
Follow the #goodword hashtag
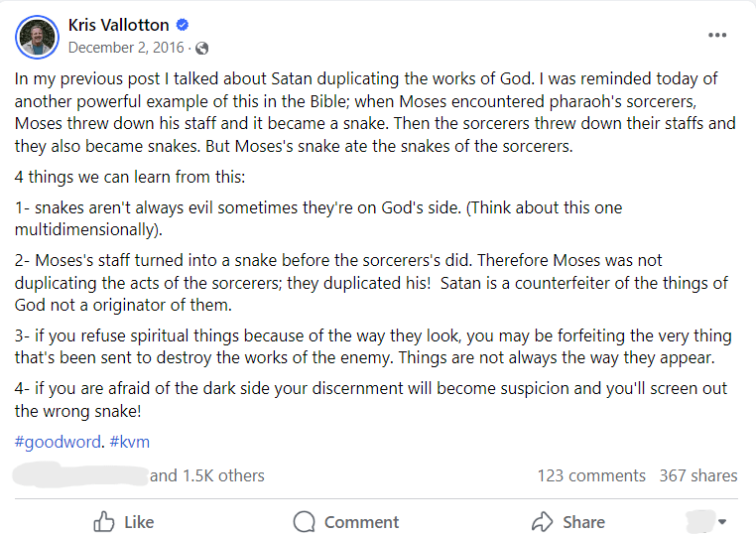58,442
